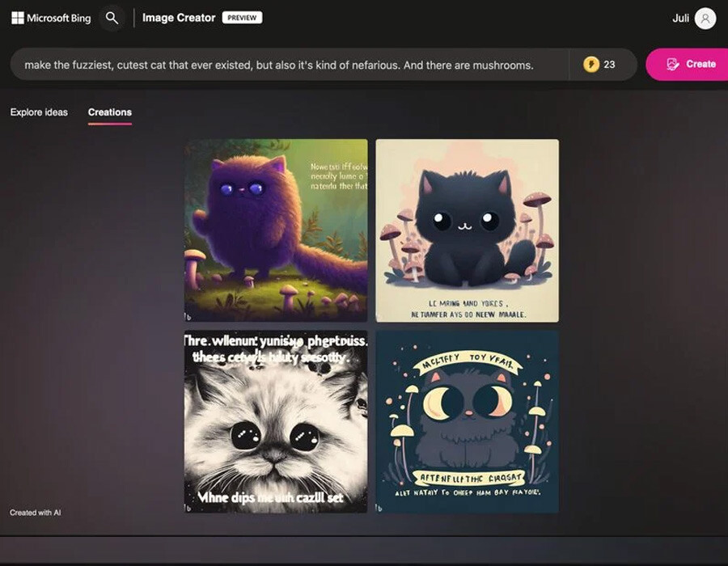
Task: Open the black cat with mushrooms image
Action: (x=467, y=230)
